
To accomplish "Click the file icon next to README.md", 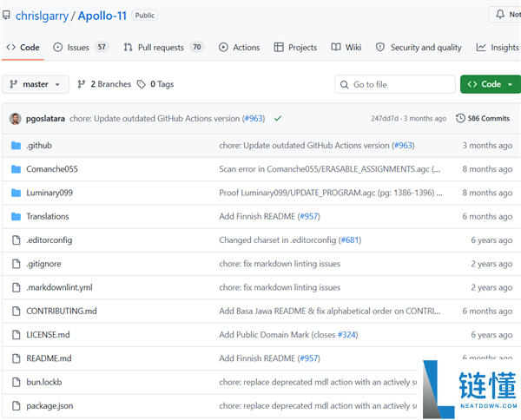I will 16,358.
